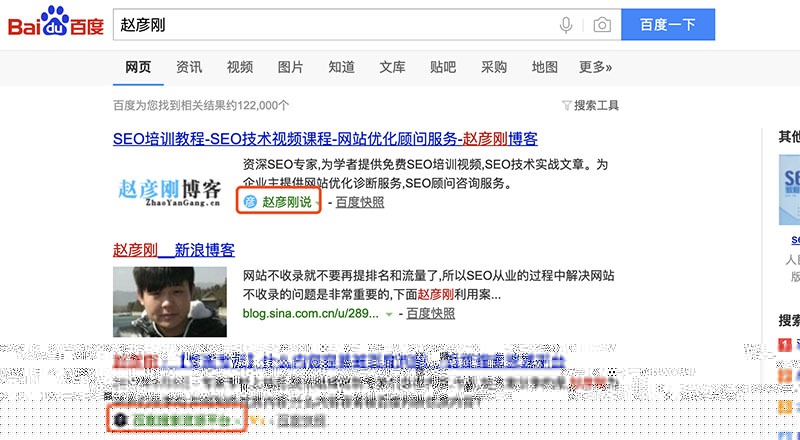Go to the 文库 tab

393,67
